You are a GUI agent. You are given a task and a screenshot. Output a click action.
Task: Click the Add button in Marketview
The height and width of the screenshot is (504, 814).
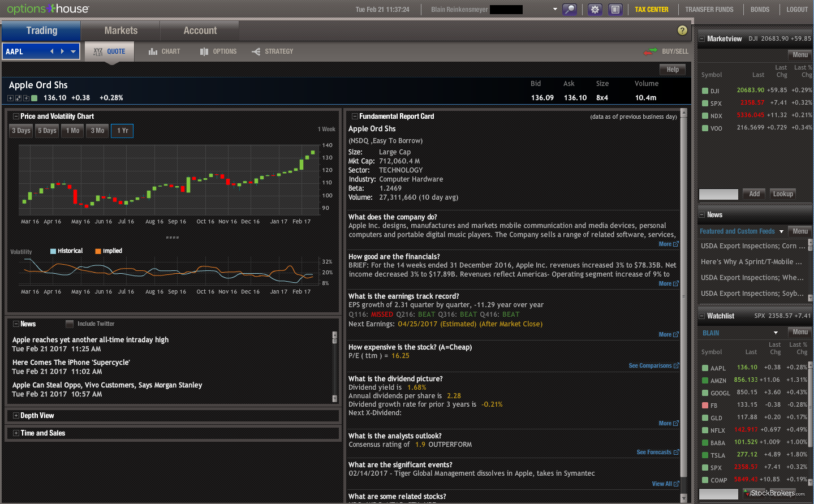click(754, 194)
